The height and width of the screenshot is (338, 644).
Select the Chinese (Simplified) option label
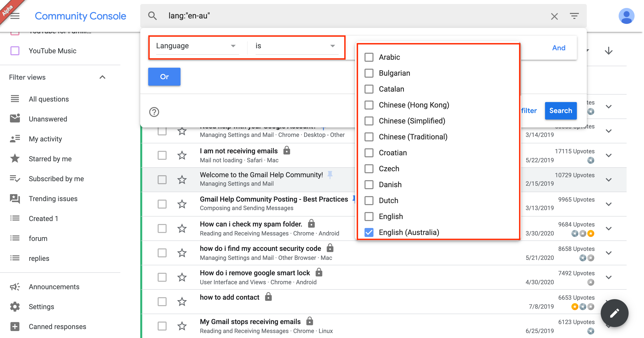pyautogui.click(x=412, y=121)
